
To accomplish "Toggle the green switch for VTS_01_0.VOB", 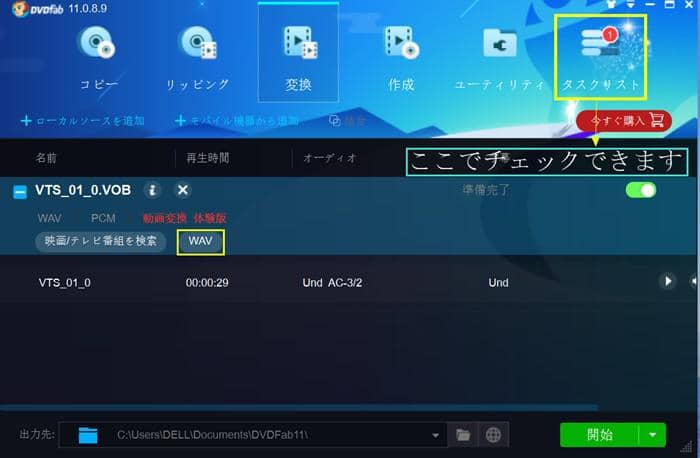I will coord(641,191).
